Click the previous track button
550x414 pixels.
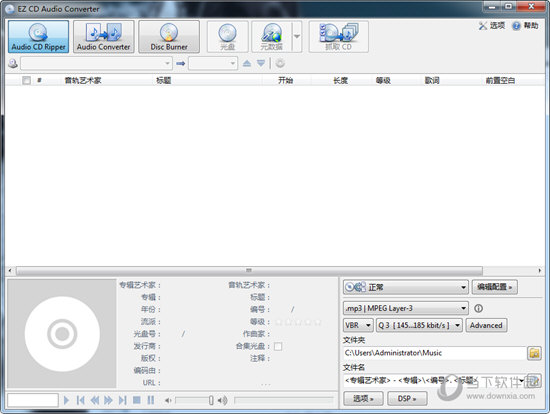point(80,400)
